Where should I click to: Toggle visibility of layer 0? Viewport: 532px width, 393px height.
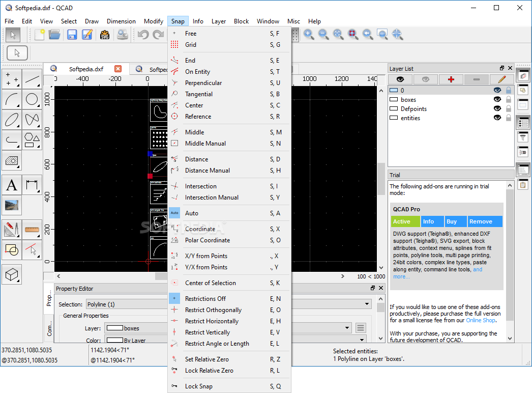tap(497, 90)
